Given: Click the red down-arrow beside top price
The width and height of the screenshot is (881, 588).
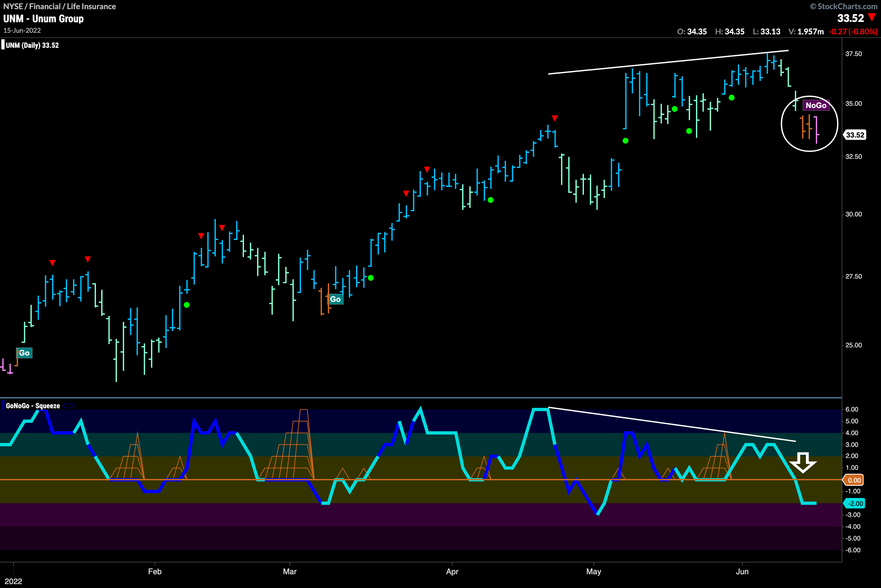Looking at the screenshot, I should tap(872, 17).
